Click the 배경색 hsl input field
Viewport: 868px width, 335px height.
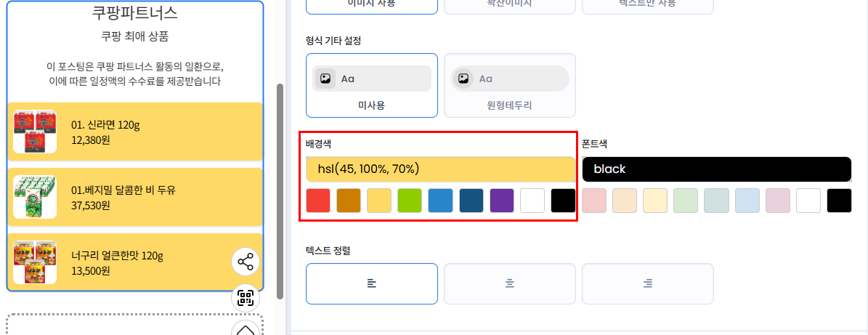pos(441,169)
